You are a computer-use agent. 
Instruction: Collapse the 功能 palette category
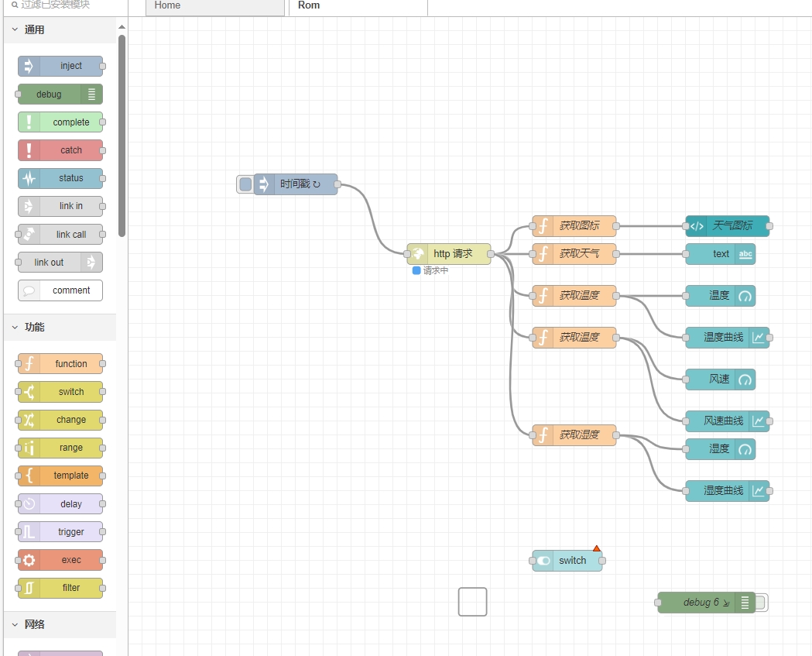[x=15, y=327]
